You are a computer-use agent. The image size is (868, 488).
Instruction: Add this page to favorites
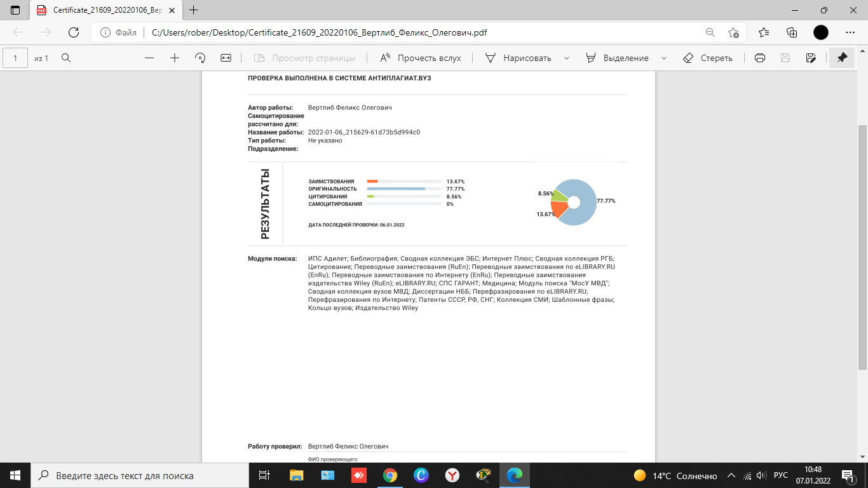tap(734, 32)
